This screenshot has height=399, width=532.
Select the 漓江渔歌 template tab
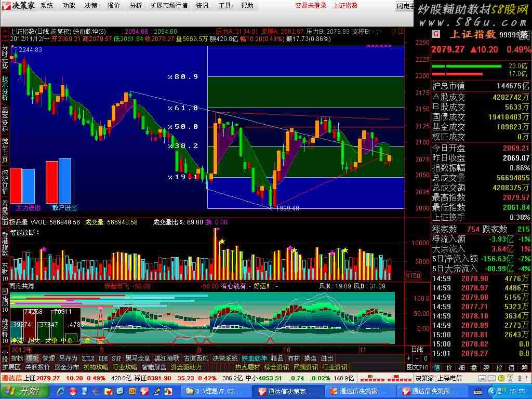(x=167, y=358)
